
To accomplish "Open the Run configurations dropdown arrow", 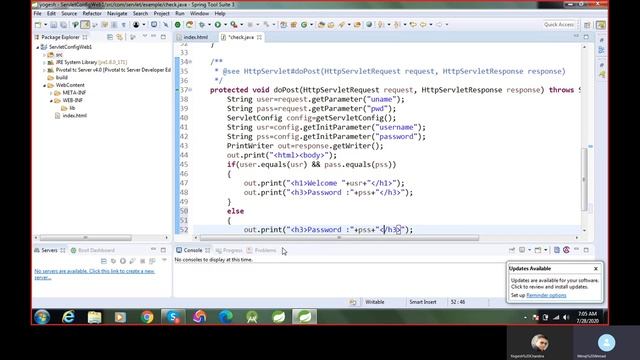I will 225,25.
